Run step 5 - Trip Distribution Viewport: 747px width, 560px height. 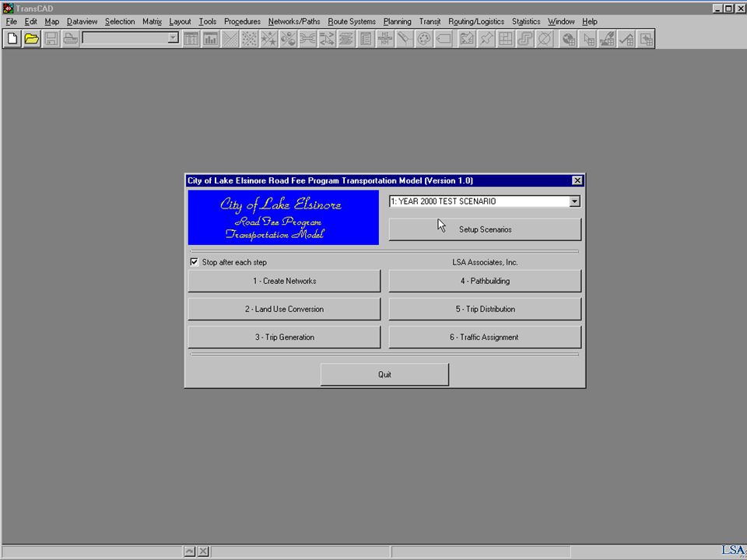[x=485, y=309]
